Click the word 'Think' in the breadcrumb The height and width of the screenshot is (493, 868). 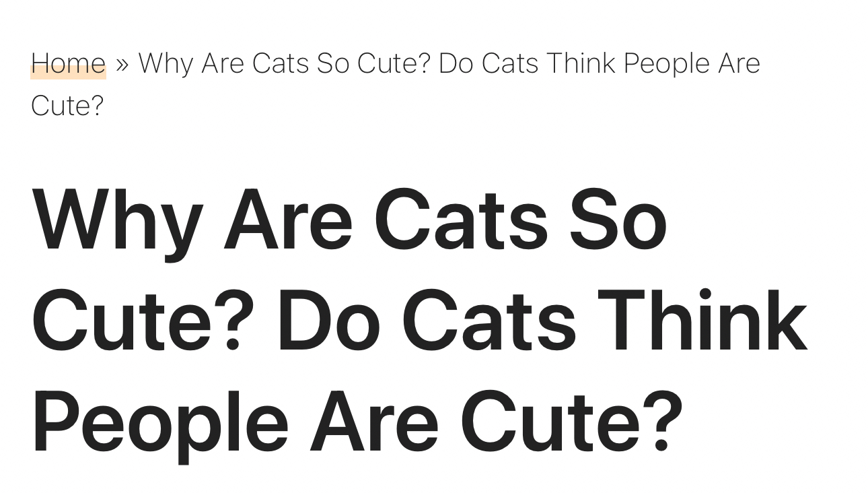(x=581, y=63)
